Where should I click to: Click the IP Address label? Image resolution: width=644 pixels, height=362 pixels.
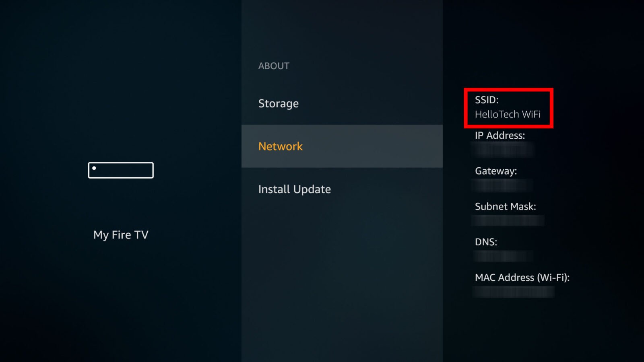[500, 135]
